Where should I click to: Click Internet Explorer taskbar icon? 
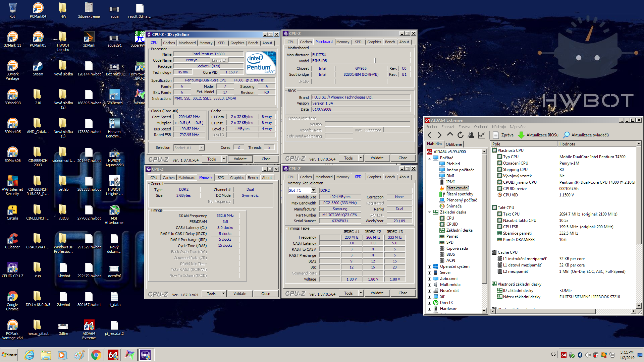pos(30,355)
